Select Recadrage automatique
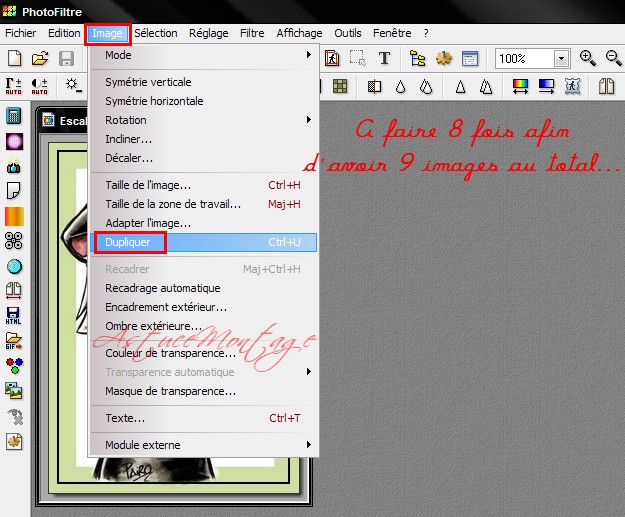 pyautogui.click(x=204, y=288)
